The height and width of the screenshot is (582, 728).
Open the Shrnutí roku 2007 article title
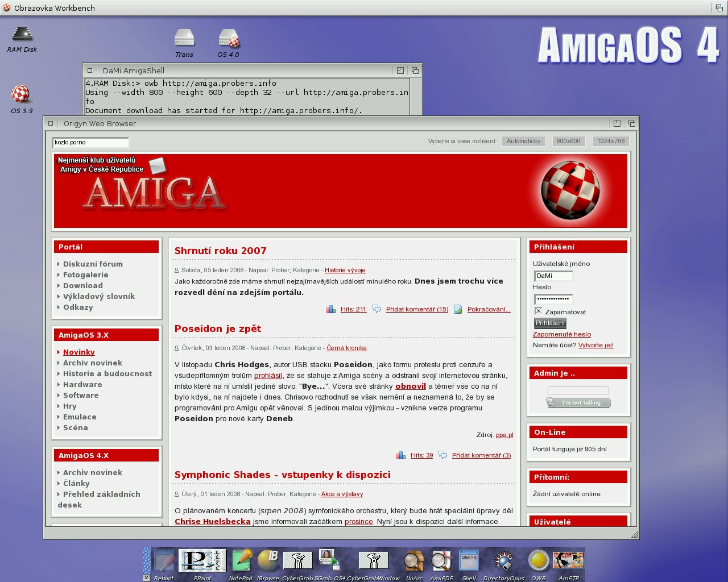tap(221, 251)
